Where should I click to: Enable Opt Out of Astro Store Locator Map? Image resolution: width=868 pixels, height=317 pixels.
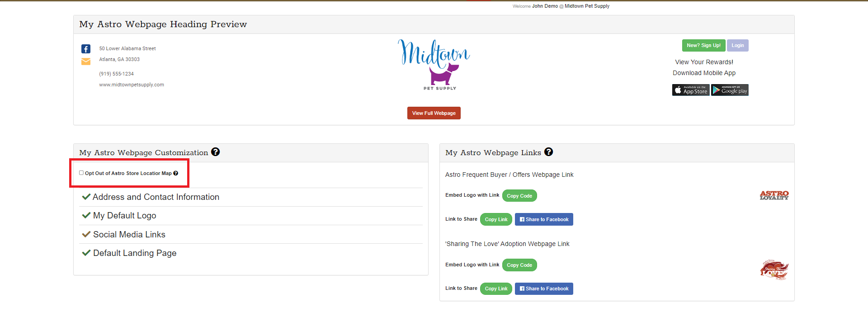81,173
